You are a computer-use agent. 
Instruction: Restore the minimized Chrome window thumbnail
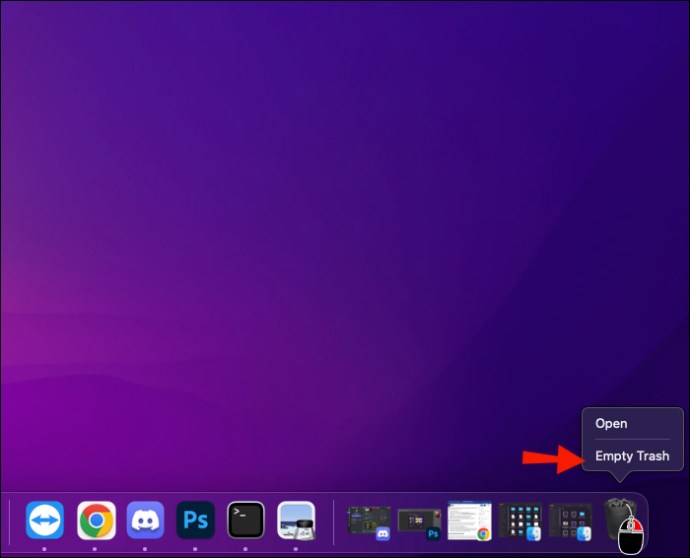470,521
